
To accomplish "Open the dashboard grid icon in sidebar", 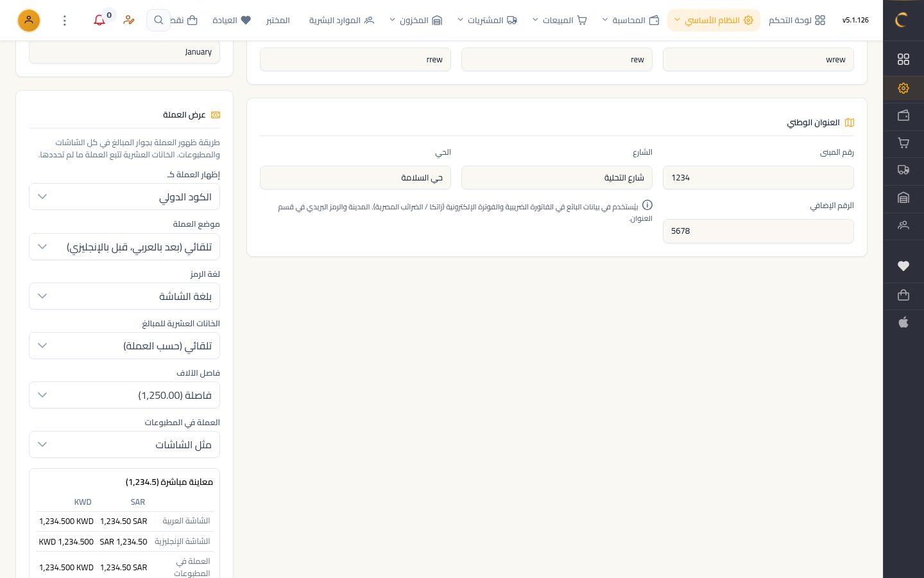I will (903, 59).
